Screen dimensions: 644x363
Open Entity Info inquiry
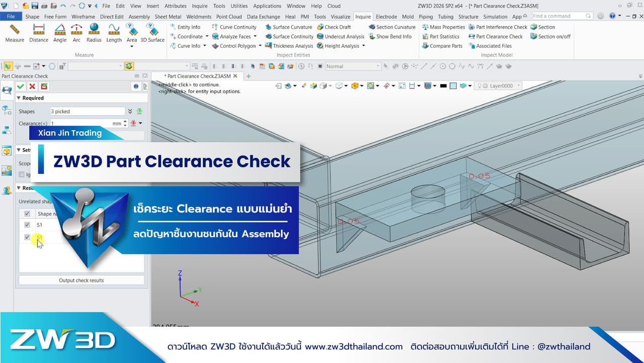[x=185, y=27]
